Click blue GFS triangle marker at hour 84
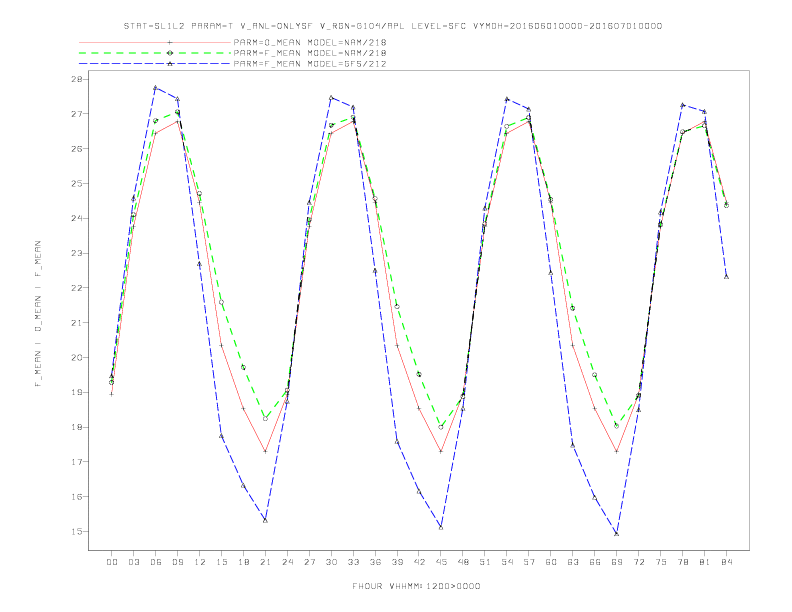This screenshot has width=792, height=612. click(726, 276)
